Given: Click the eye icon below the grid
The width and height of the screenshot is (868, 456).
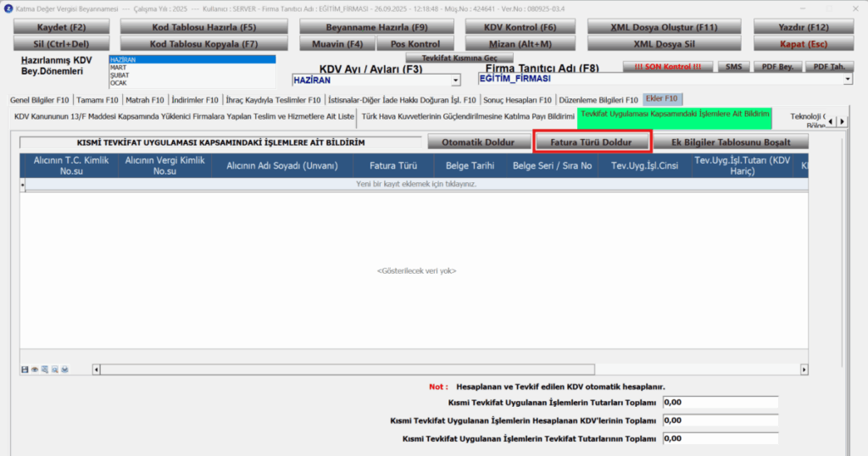Looking at the screenshot, I should point(34,369).
